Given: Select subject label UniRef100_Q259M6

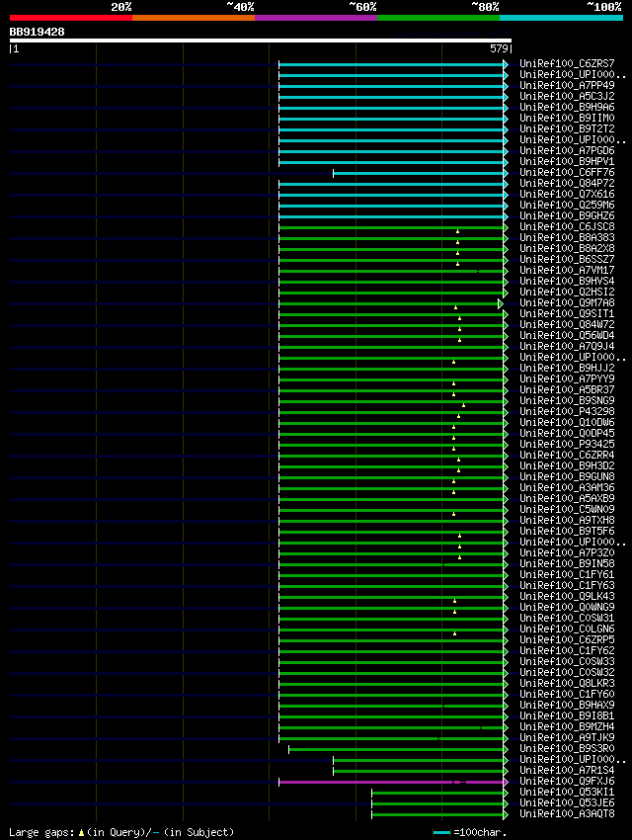Looking at the screenshot, I should pos(567,205).
